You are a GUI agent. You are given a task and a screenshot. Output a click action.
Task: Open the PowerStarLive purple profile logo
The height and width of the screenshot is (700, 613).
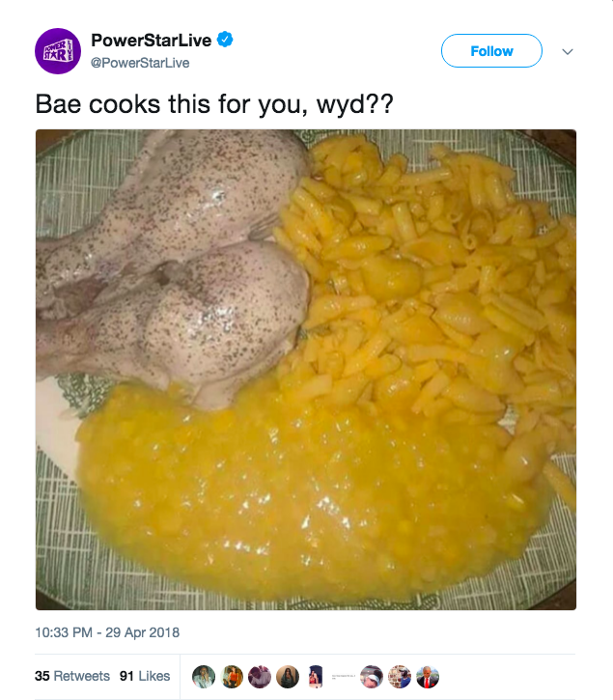tap(57, 51)
